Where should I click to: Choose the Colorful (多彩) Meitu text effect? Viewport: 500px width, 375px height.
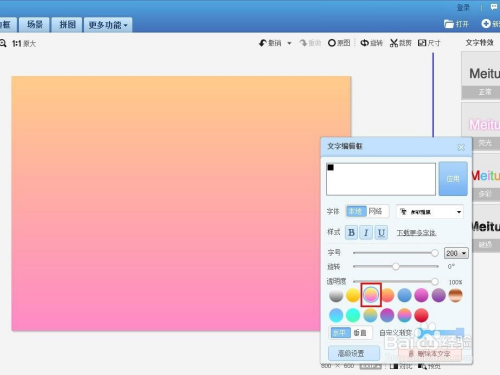[x=486, y=177]
